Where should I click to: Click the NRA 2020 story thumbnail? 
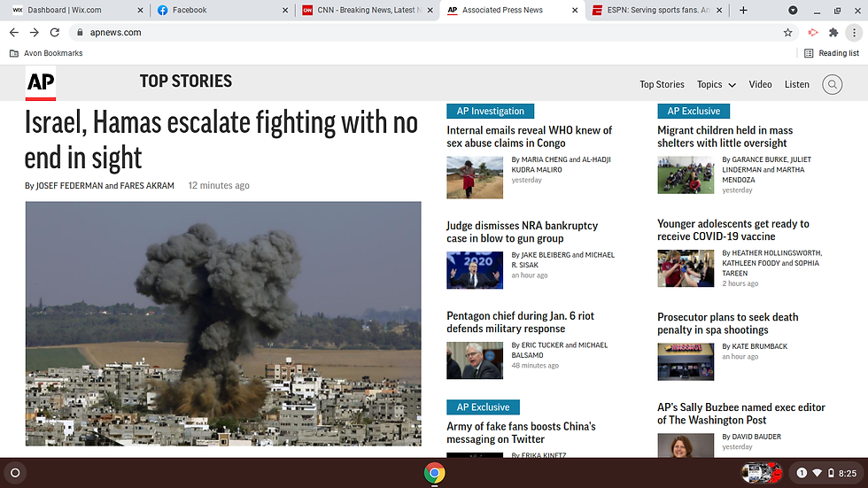click(475, 270)
